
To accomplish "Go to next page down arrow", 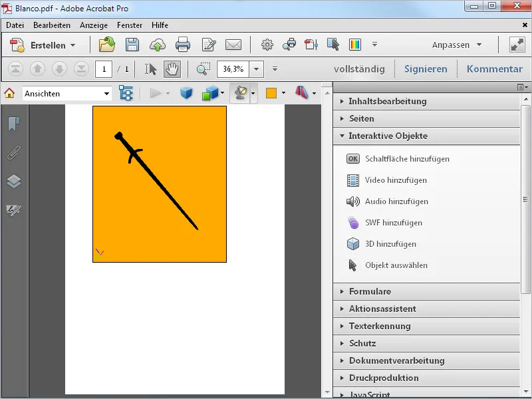I will click(x=59, y=69).
